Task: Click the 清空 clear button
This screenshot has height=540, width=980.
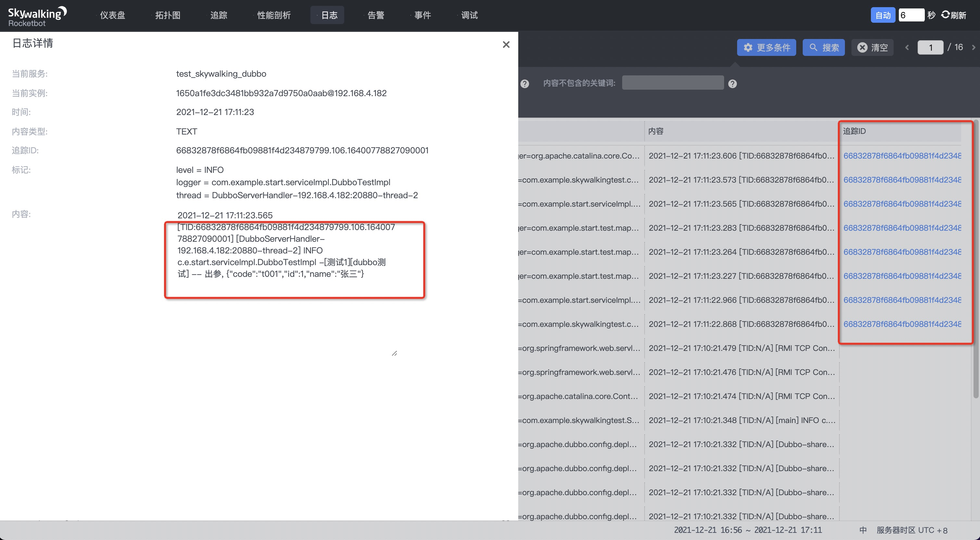Action: (x=872, y=47)
